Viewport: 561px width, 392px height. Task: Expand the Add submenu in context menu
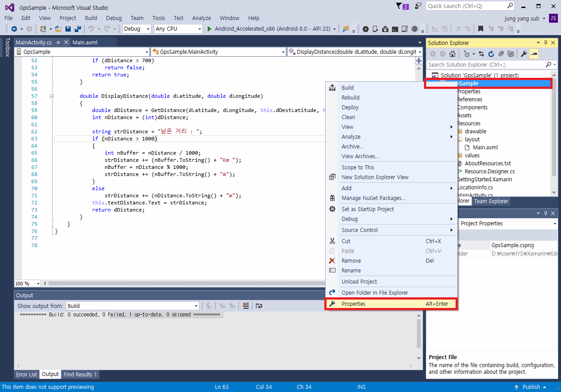(391, 188)
